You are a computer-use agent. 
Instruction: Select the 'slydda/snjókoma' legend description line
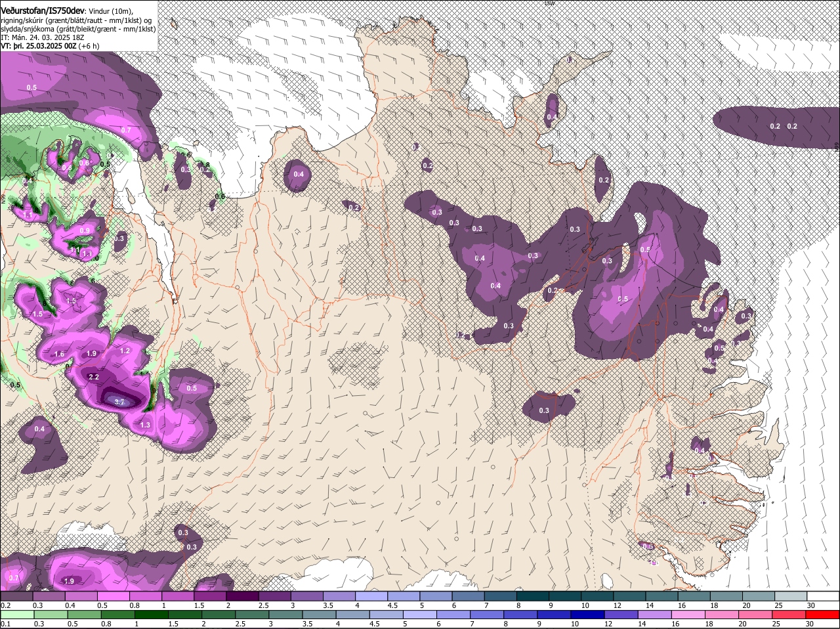[78, 29]
